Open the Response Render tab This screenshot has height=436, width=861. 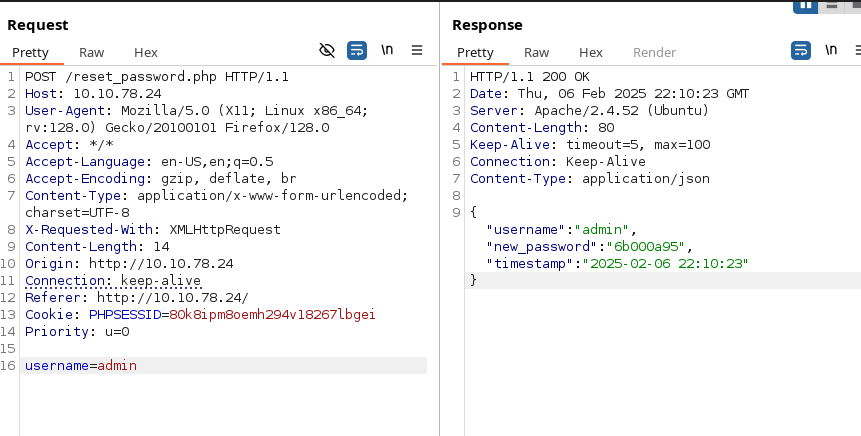[655, 53]
